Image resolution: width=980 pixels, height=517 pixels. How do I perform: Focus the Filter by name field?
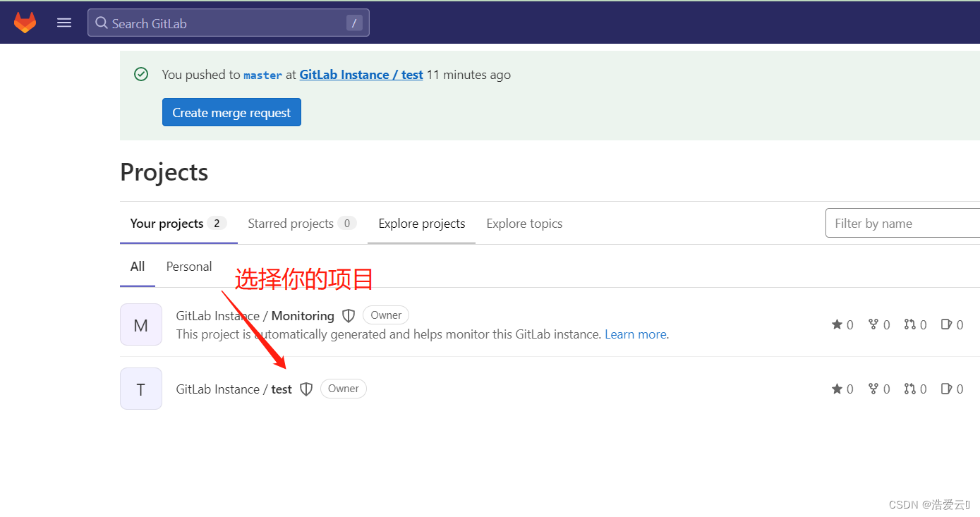pyautogui.click(x=903, y=224)
